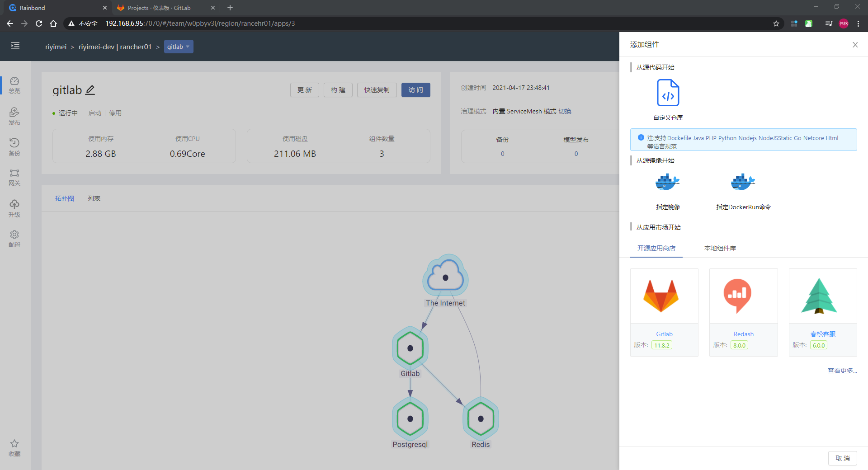Click the 使用CPU value 0.69Core
This screenshot has height=470, width=868.
(x=188, y=154)
